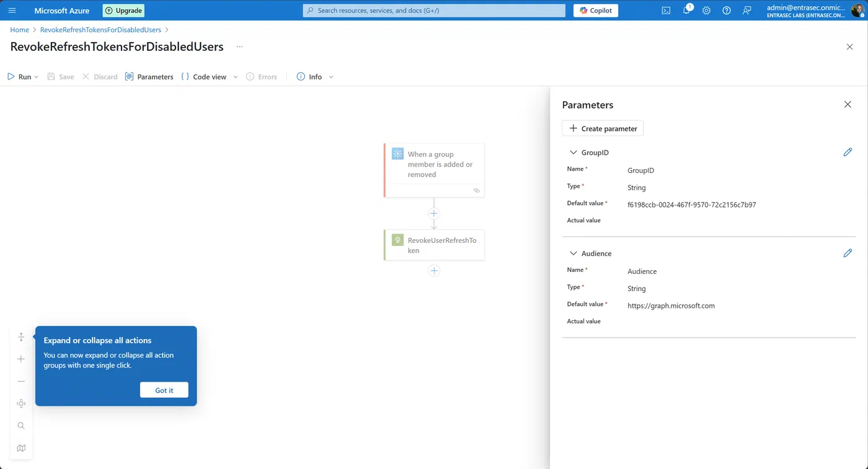Screen dimensions: 868x469
Task: Expand the Info dropdown
Action: coord(331,77)
